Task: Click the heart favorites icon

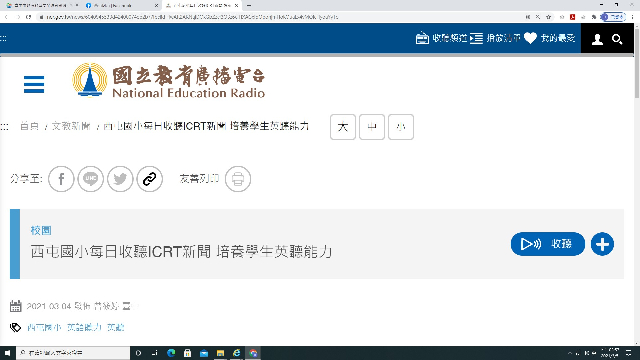Action: [530, 38]
